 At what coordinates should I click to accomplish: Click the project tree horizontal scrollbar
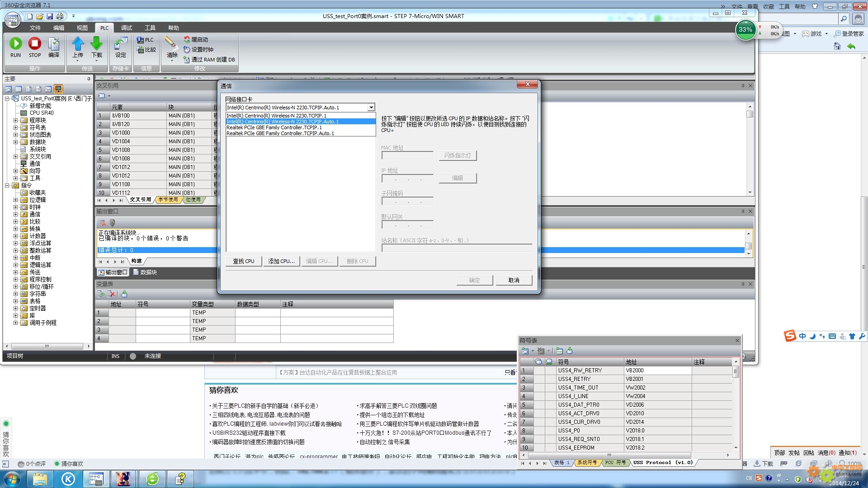click(47, 346)
